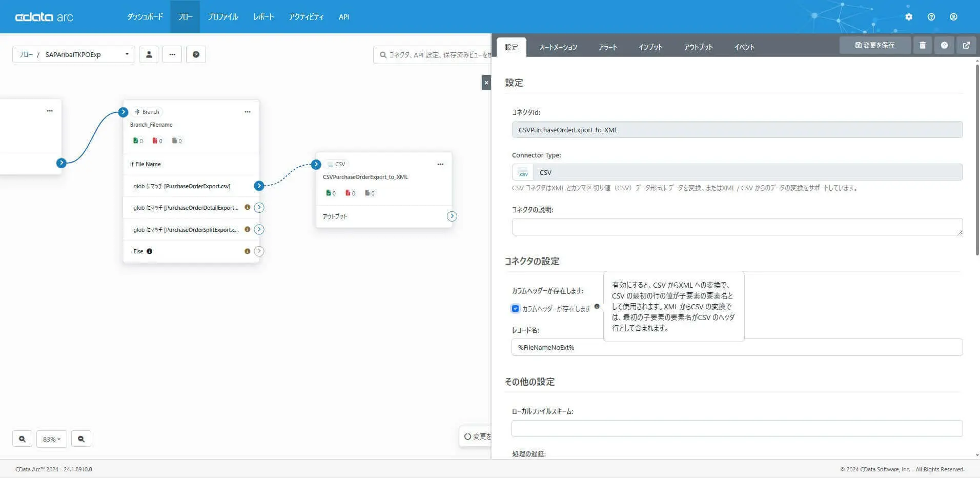Click the コネクタの説明 text area
This screenshot has height=478, width=980.
click(x=737, y=227)
